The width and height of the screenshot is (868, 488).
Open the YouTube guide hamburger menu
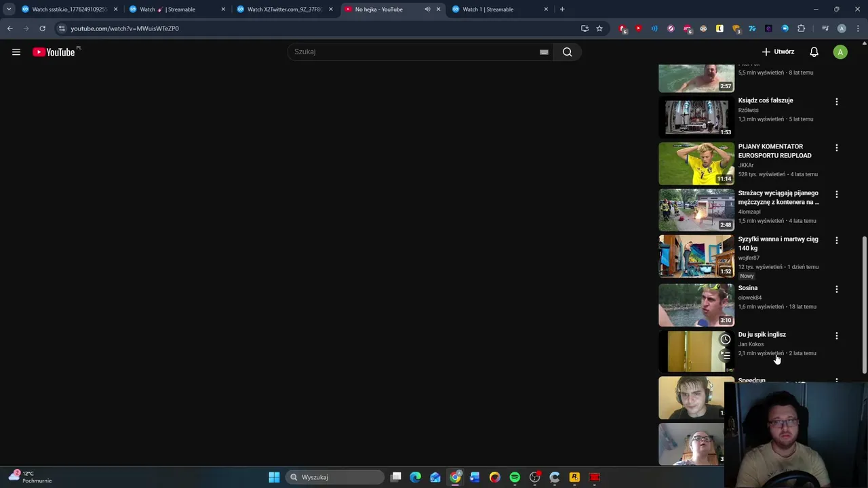(16, 52)
